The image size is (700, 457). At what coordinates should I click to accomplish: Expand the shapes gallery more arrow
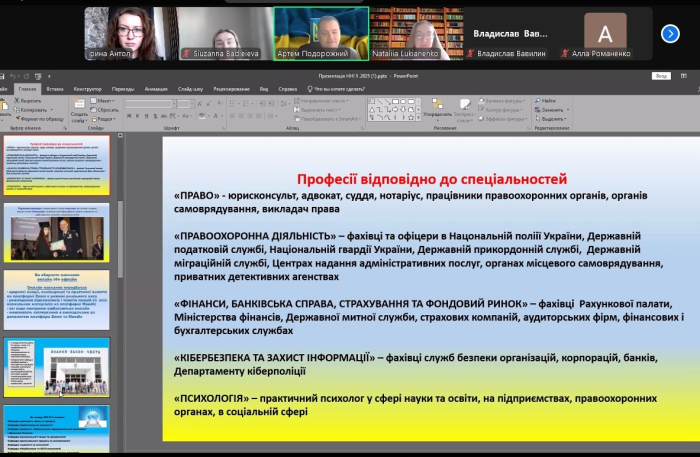pos(418,117)
